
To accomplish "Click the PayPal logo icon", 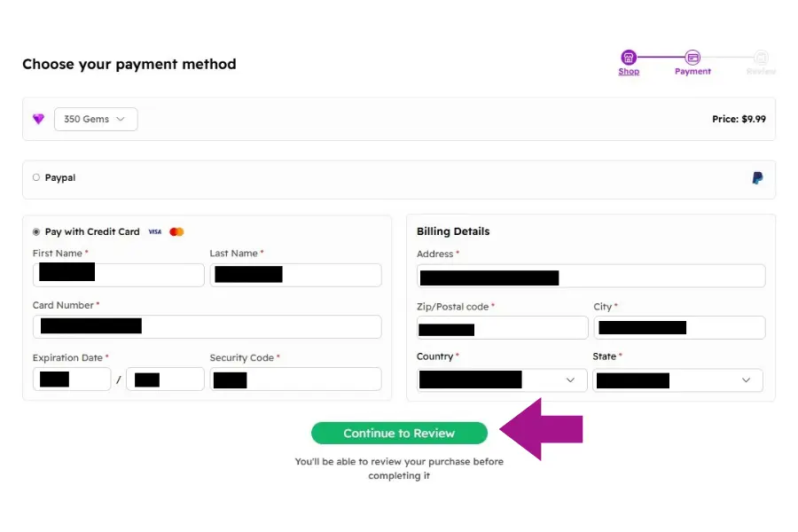I will pos(756,177).
